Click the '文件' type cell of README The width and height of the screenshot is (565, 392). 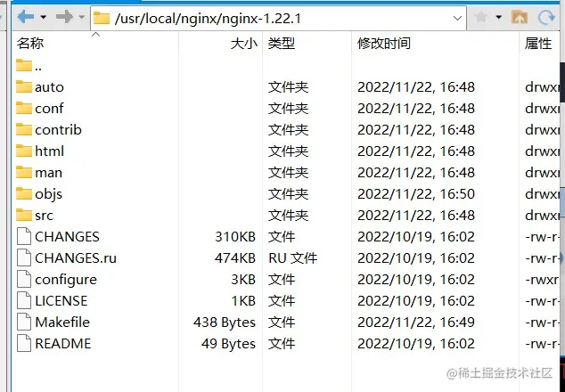pyautogui.click(x=282, y=344)
